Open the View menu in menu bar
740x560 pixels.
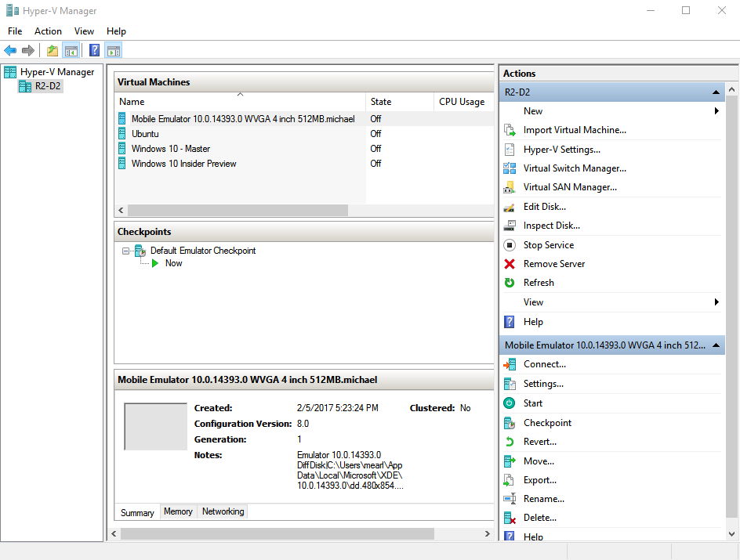[84, 31]
